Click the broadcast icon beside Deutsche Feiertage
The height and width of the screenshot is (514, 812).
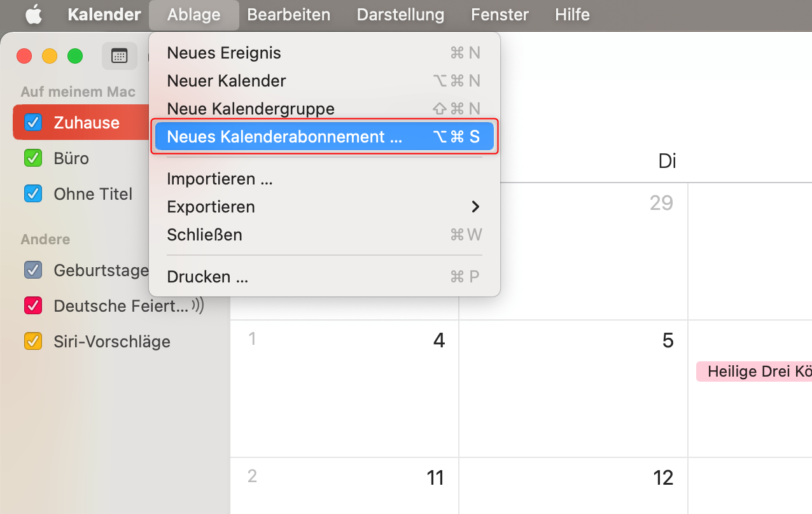[x=198, y=306]
